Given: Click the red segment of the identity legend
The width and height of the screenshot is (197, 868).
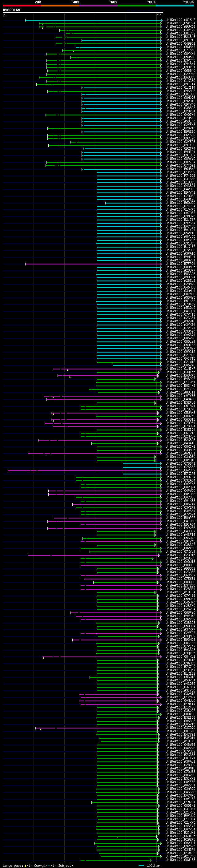Looking at the screenshot, I should (x=22, y=6).
